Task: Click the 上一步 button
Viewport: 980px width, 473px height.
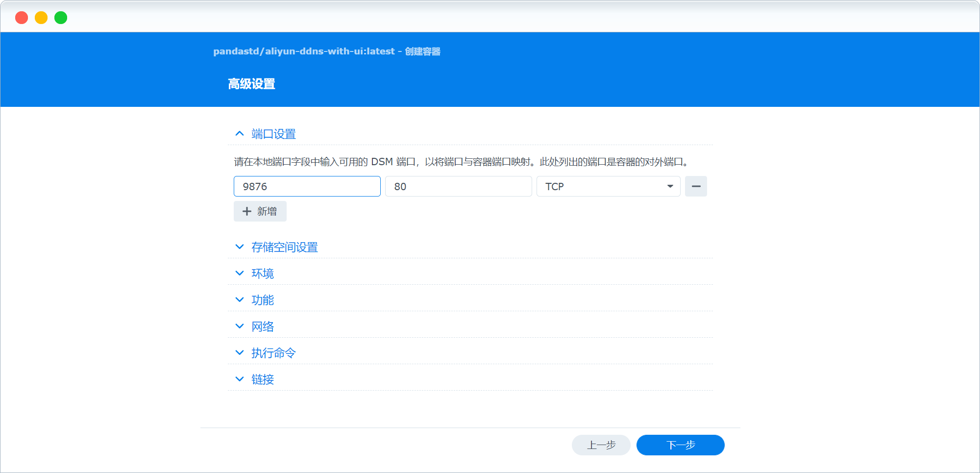Action: click(x=601, y=445)
